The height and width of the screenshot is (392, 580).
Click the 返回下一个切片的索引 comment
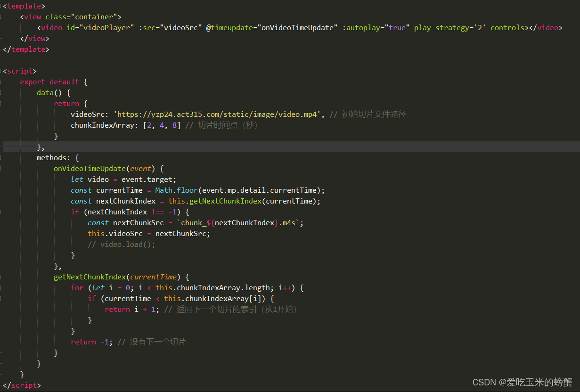(x=232, y=310)
